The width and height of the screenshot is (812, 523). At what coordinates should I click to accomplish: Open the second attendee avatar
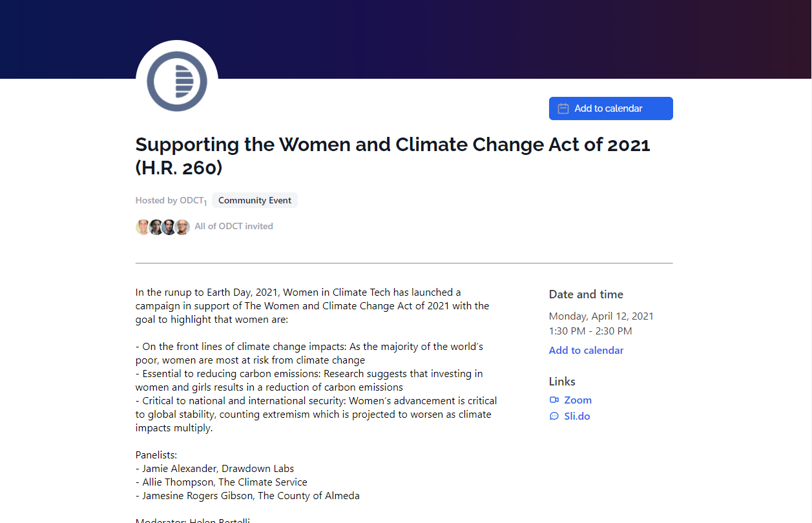click(156, 227)
